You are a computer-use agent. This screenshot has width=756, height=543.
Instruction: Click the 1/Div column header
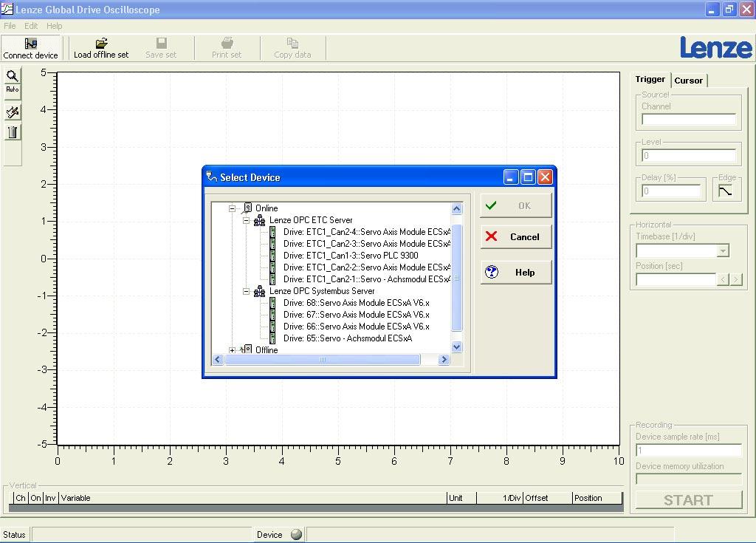500,498
